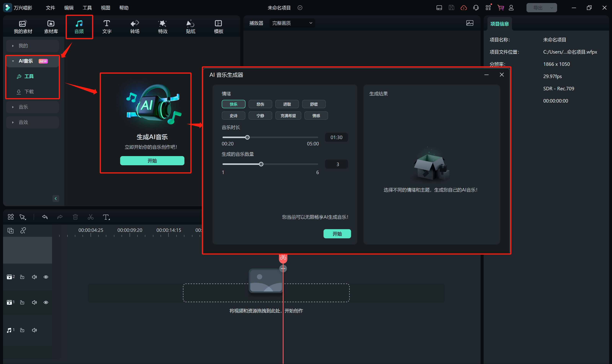The height and width of the screenshot is (364, 612).
Task: Click the scissors split icon in timeline toolbar
Action: click(x=90, y=217)
